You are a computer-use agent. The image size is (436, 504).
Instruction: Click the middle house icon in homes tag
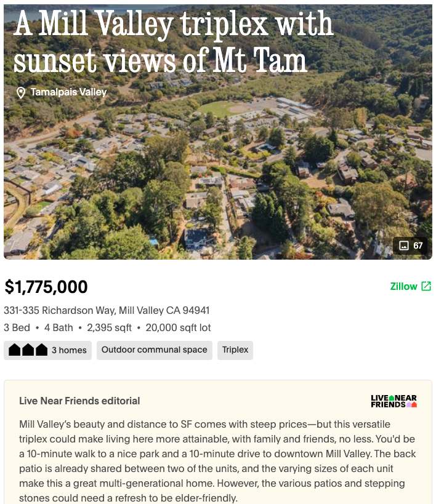click(x=28, y=350)
